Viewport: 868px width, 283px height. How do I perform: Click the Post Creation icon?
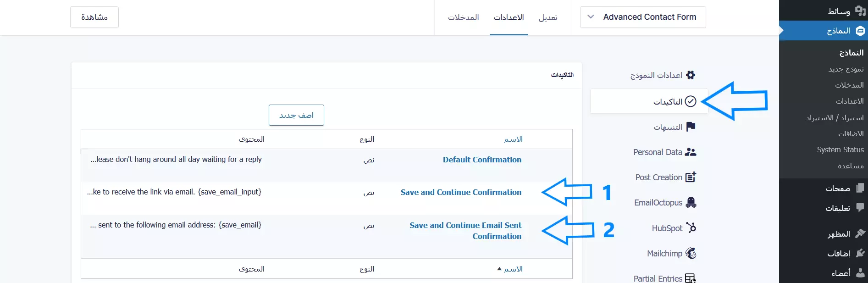click(691, 177)
